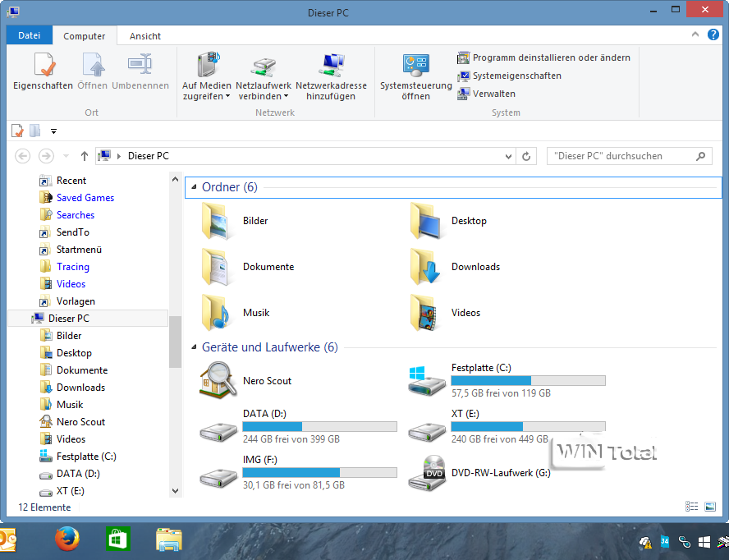Open Systemsteuerung öffnen button
729x560 pixels.
(x=415, y=76)
